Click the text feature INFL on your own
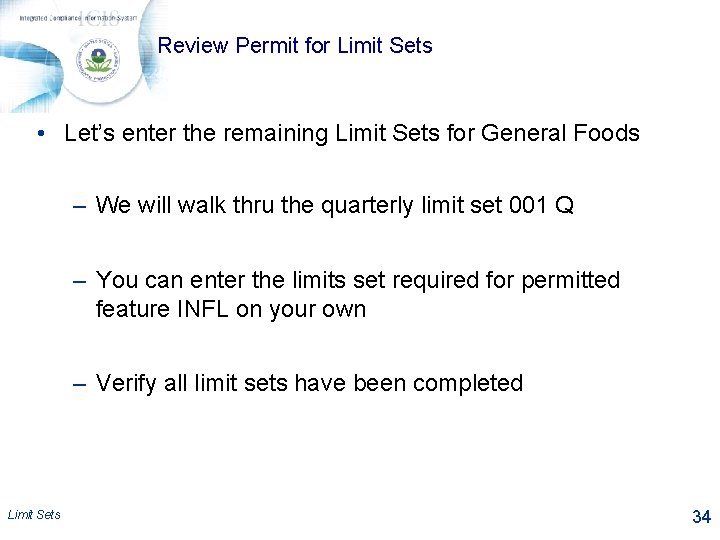 coord(231,309)
